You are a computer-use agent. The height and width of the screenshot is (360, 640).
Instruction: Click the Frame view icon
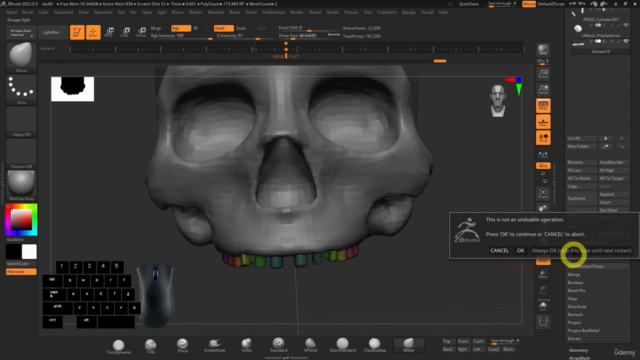[543, 194]
